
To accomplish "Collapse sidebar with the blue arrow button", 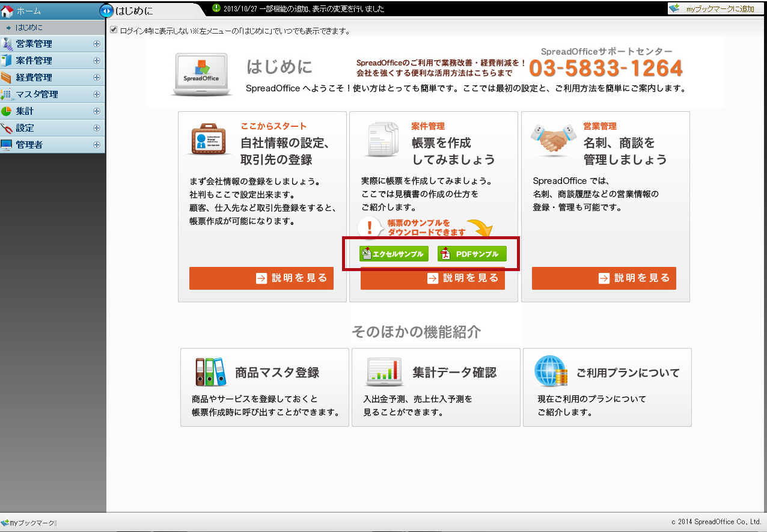I will click(106, 10).
